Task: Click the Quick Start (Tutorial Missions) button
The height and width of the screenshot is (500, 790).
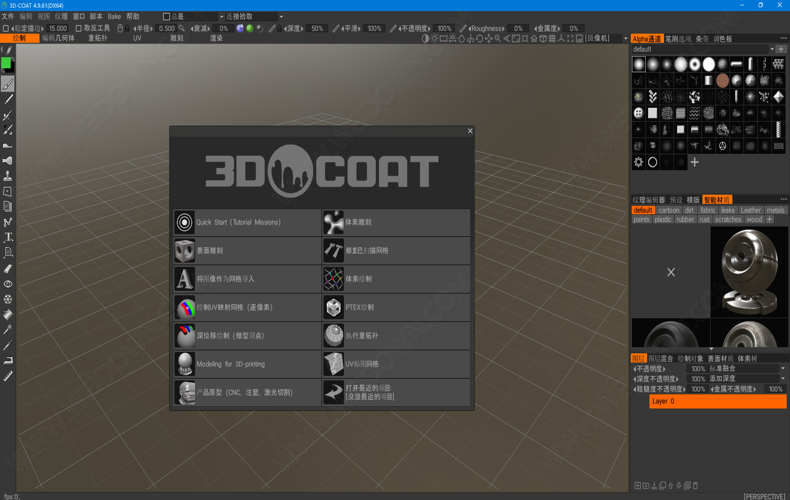Action: (247, 222)
